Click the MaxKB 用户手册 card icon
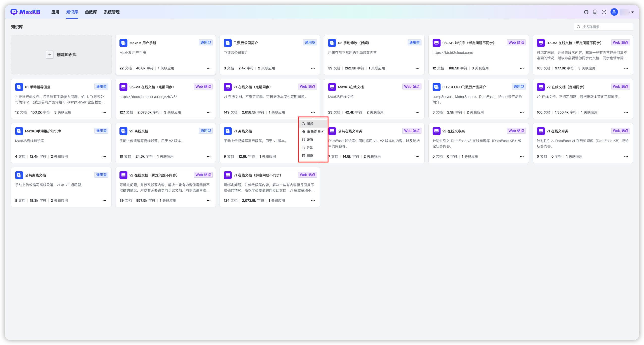 tap(123, 43)
